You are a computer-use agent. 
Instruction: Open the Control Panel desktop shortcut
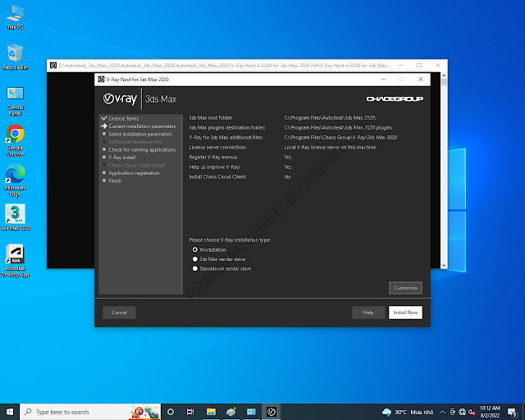[x=15, y=101]
